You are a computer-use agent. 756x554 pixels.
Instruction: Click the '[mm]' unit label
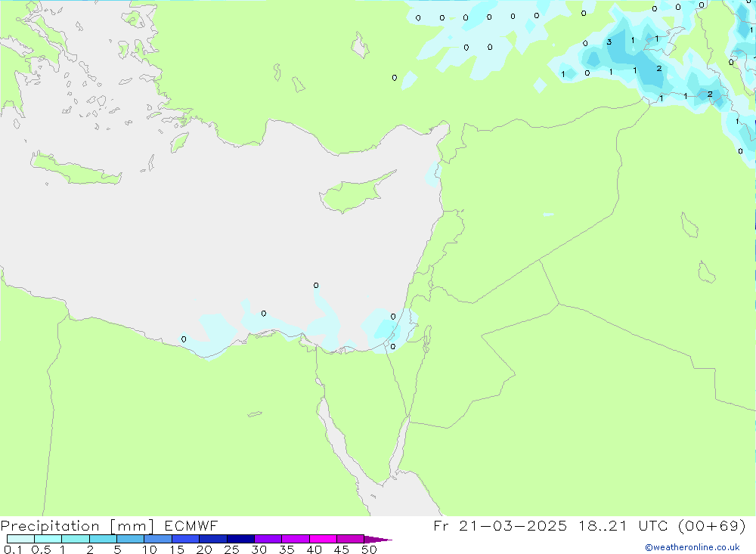[132, 526]
